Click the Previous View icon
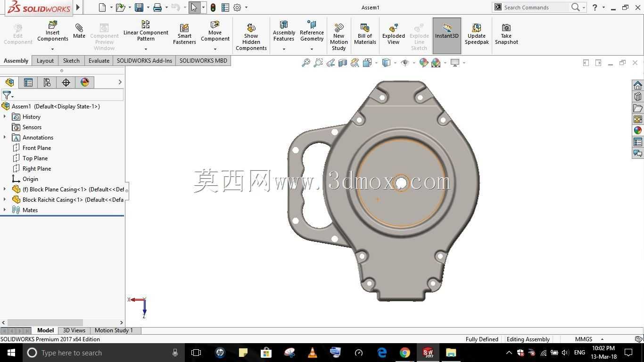The height and width of the screenshot is (362, 644). [x=330, y=63]
